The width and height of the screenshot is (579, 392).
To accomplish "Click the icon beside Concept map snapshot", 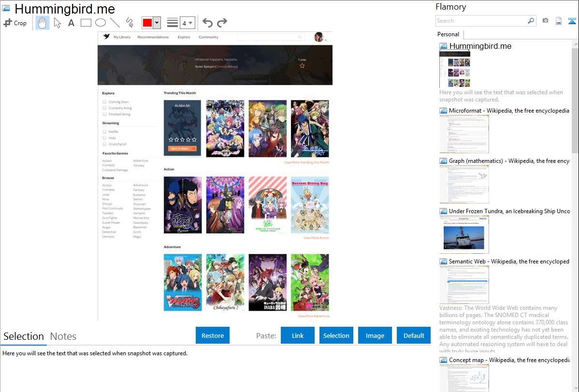I will 443,360.
